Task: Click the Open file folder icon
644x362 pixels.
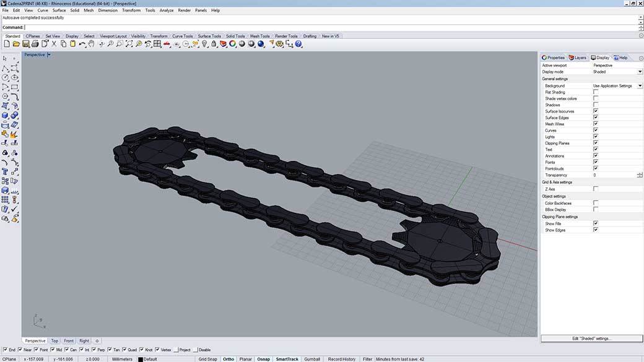Action: [16, 44]
